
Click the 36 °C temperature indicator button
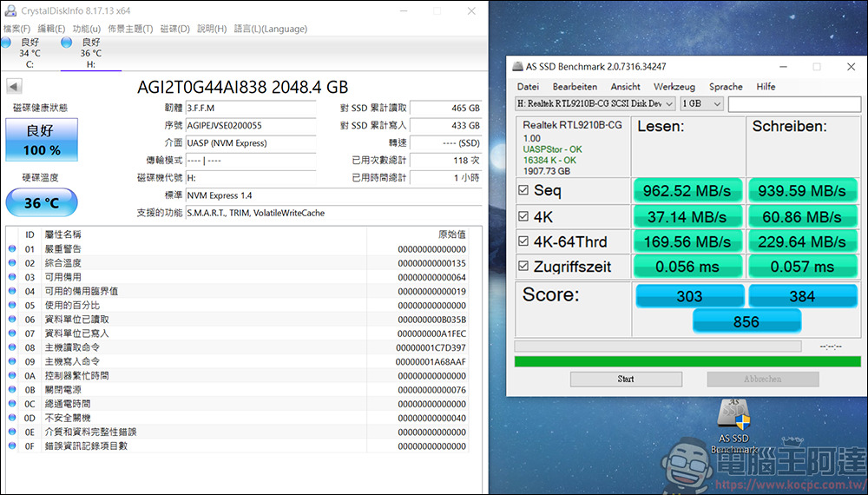(42, 202)
